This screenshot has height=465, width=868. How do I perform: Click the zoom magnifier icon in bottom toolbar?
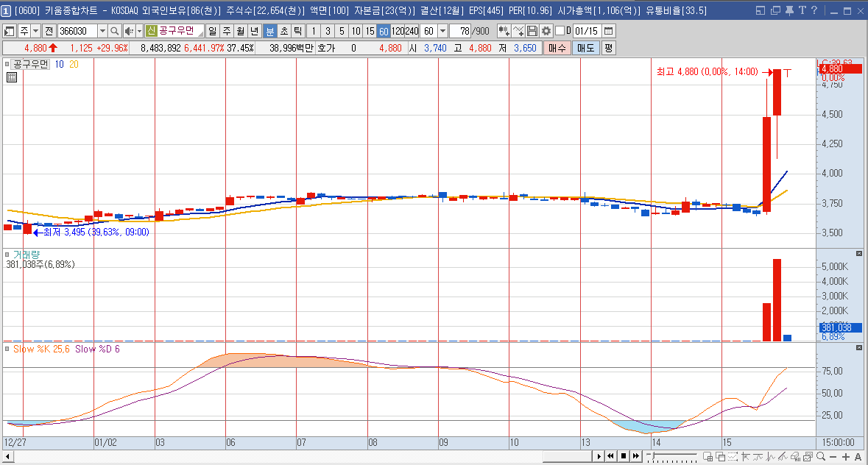tap(820, 456)
